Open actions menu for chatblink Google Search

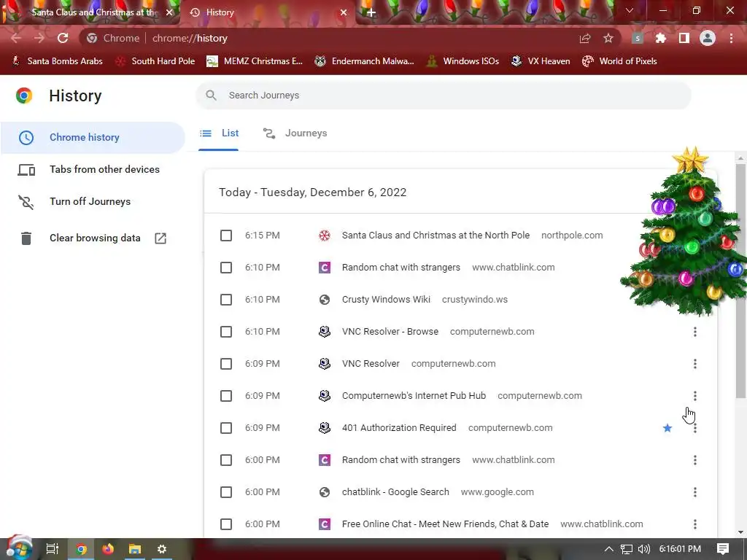pos(695,492)
